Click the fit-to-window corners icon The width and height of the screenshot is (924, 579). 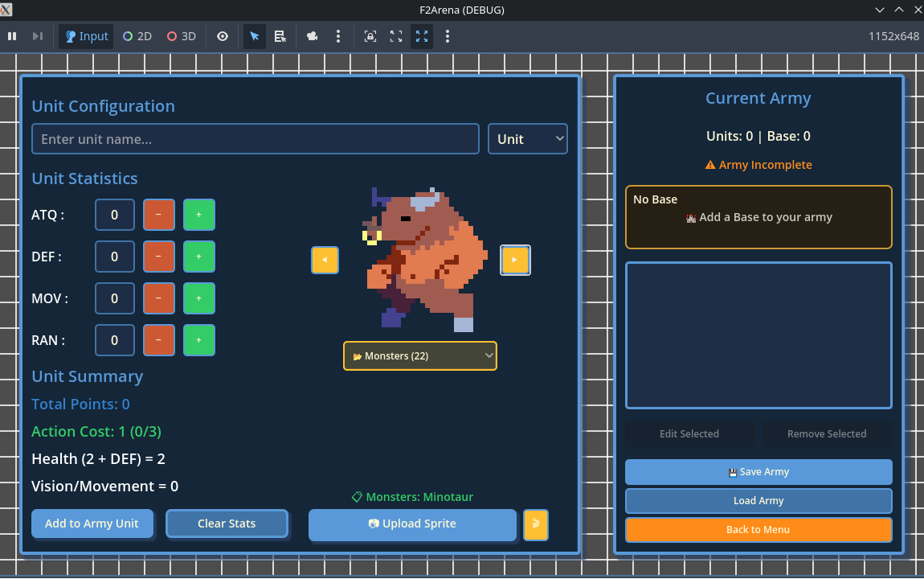[396, 36]
